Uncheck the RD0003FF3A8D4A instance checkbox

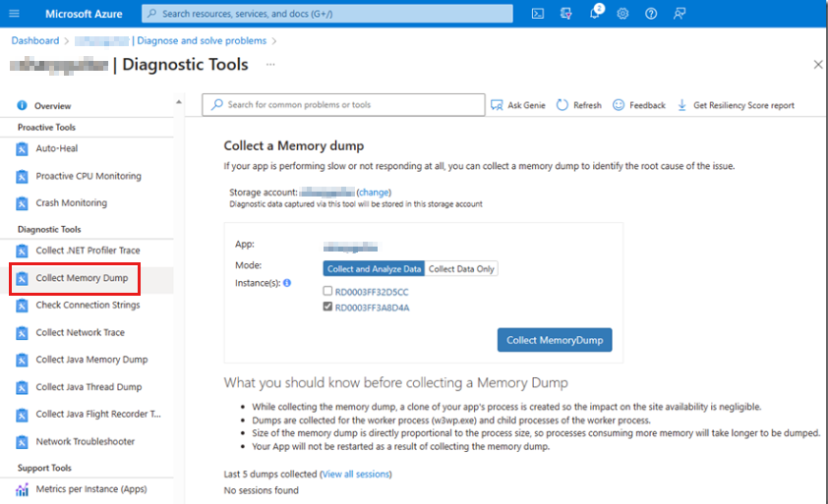tap(327, 308)
